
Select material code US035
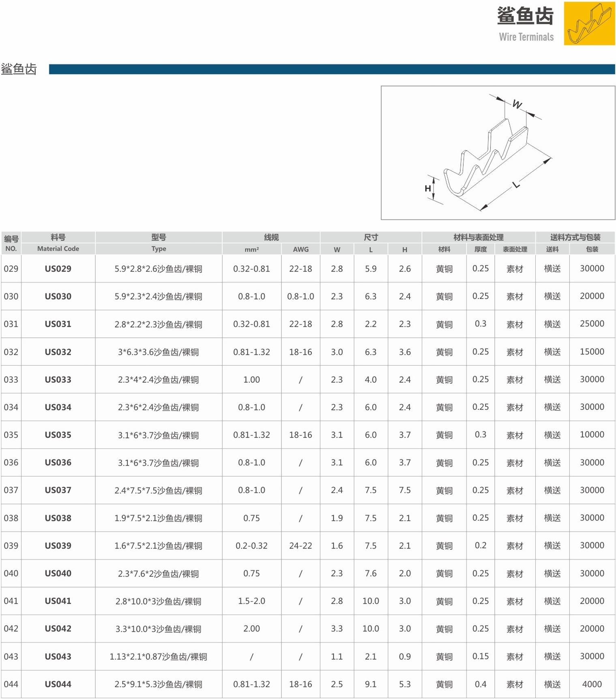click(x=58, y=435)
